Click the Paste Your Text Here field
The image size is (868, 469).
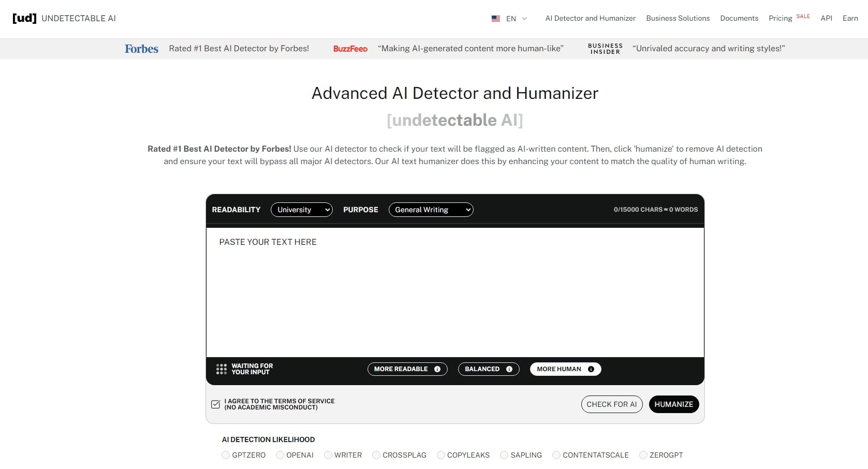click(454, 290)
